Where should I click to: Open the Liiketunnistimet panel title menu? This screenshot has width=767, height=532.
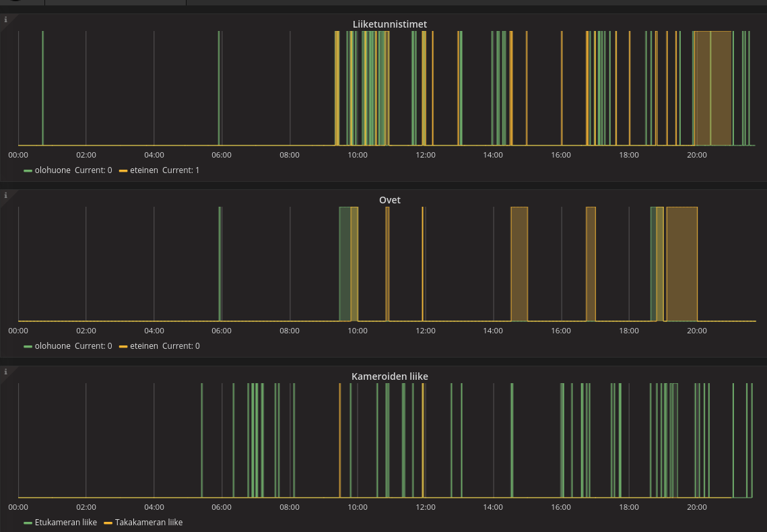[x=389, y=24]
